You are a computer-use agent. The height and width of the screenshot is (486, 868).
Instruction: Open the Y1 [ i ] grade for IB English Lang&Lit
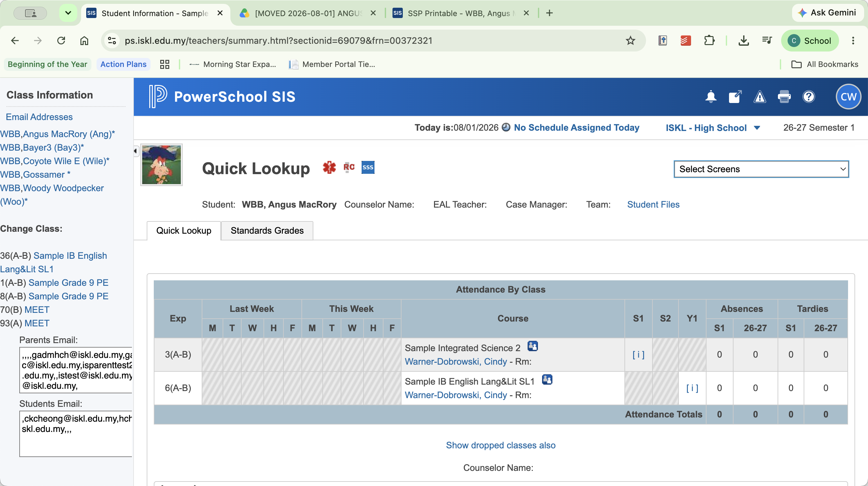tap(692, 388)
